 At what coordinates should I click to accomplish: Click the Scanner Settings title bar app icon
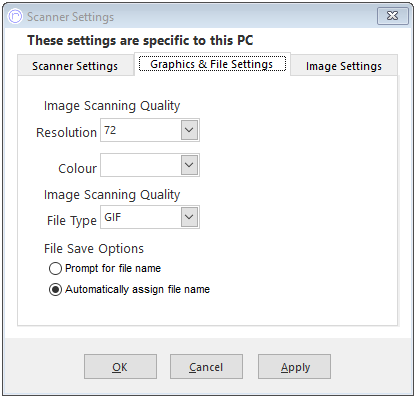pos(15,16)
